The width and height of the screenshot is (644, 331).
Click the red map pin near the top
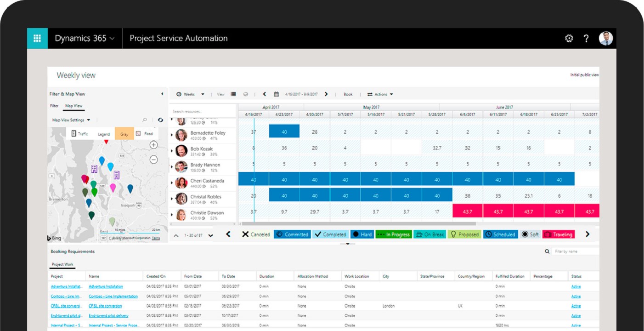point(106,142)
